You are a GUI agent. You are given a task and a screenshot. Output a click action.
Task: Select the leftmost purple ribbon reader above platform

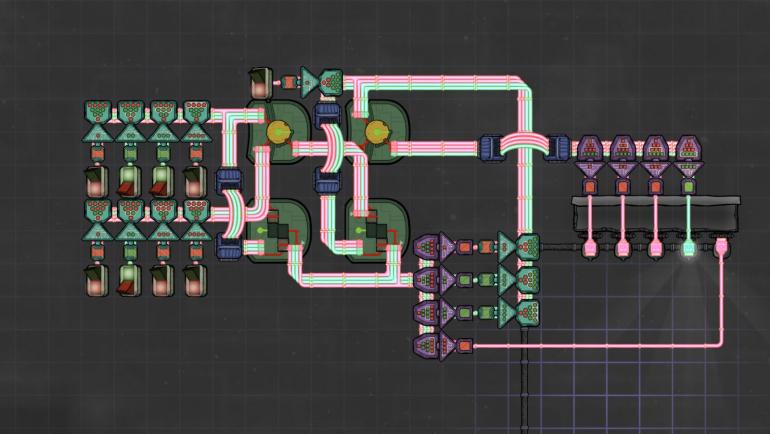[x=591, y=150]
